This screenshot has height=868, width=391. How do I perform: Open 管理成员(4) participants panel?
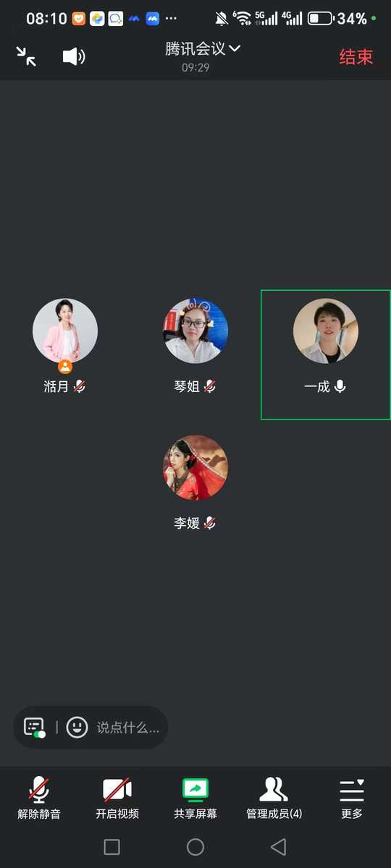pyautogui.click(x=274, y=799)
